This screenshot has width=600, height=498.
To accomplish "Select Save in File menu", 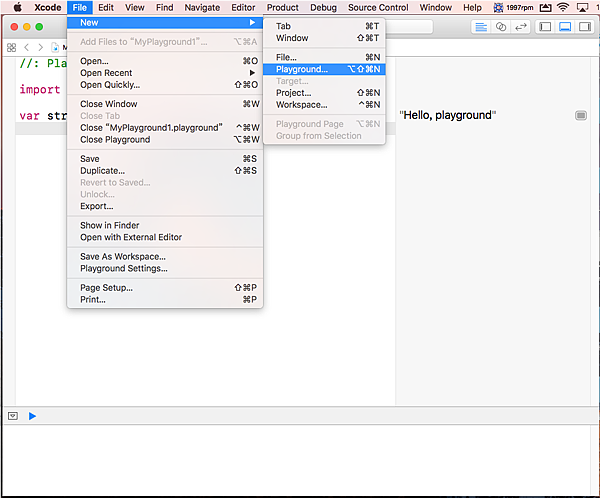I will coord(165,159).
